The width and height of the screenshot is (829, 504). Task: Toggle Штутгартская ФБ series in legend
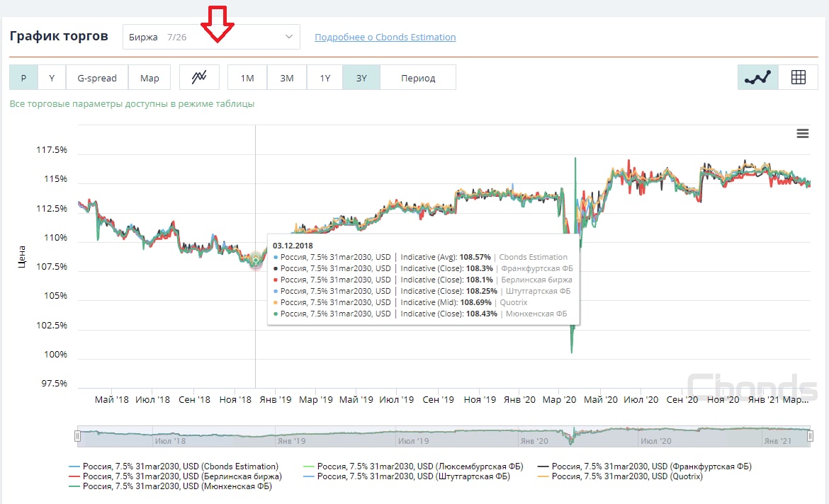click(407, 476)
